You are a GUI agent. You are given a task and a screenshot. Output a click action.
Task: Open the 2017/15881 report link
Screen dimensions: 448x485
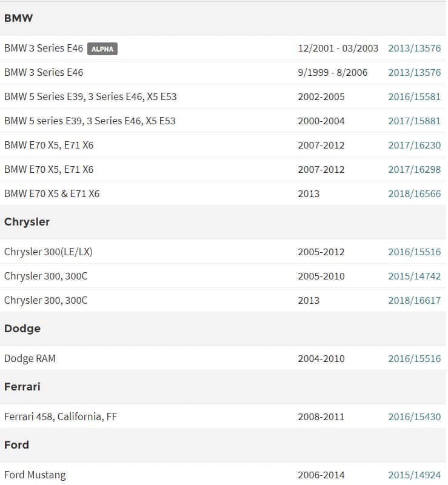pos(414,121)
